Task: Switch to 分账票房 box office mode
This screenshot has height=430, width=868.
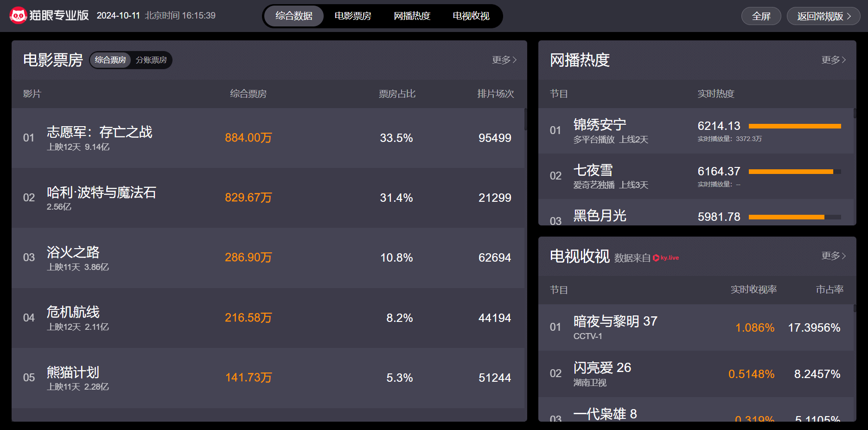Action: click(151, 60)
